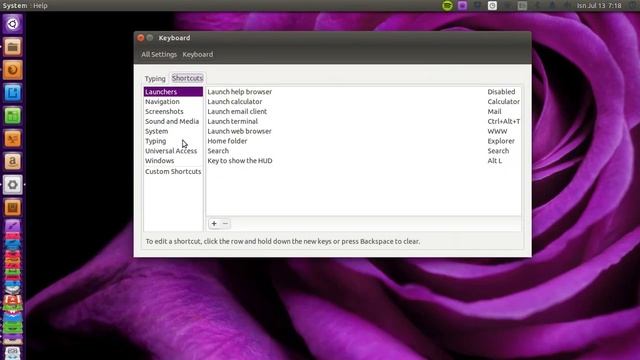Open LibreOffice Impress in the dock
Screen dimensions: 640x360
pyautogui.click(x=13, y=139)
